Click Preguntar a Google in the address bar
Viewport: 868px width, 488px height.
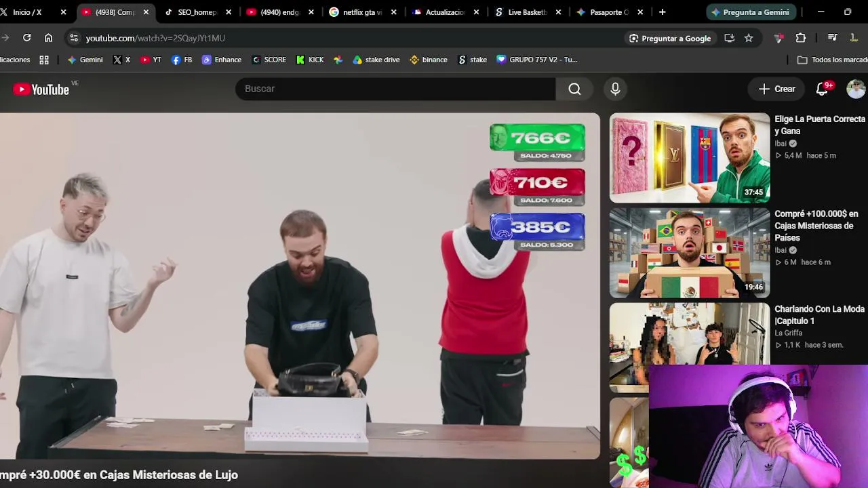670,38
